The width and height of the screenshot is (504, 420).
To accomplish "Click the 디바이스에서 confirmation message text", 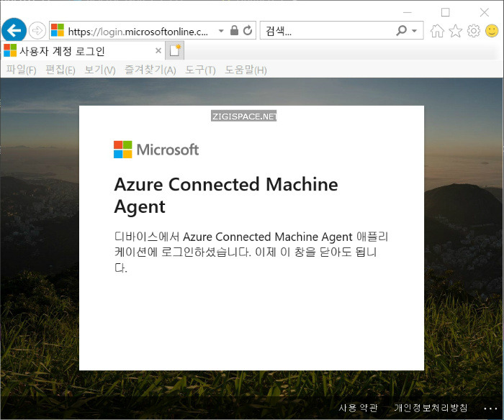I will click(251, 252).
